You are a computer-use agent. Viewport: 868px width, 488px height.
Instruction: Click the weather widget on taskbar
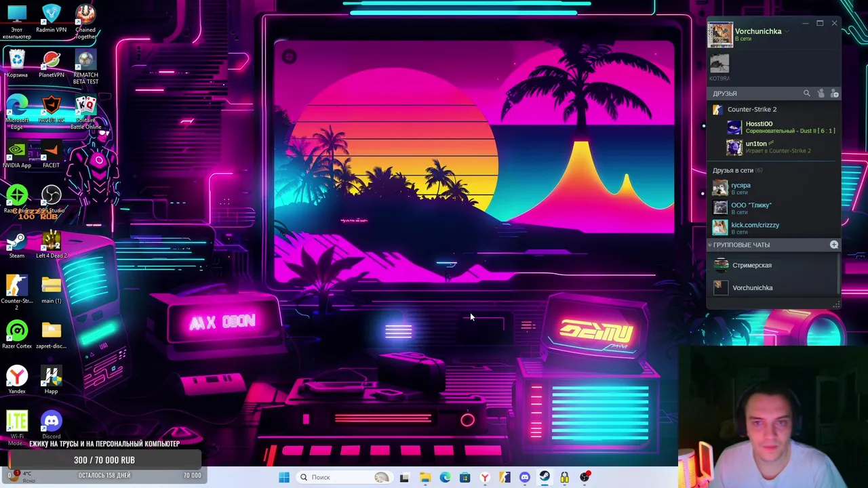tap(22, 476)
